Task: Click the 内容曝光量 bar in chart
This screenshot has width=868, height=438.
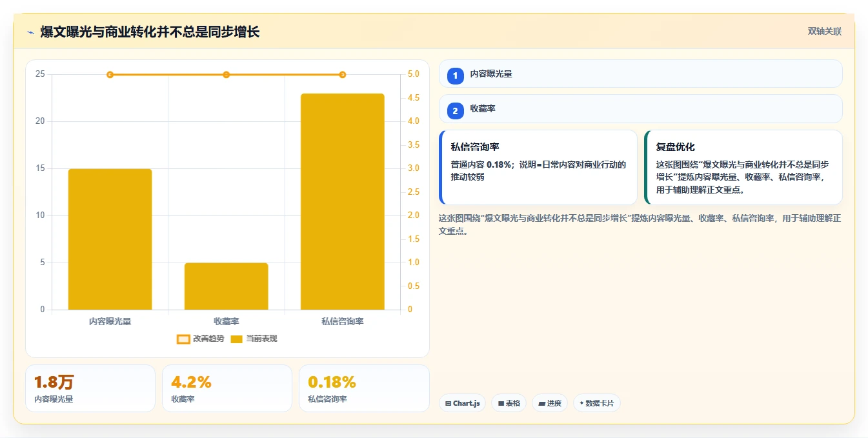Action: (x=110, y=239)
